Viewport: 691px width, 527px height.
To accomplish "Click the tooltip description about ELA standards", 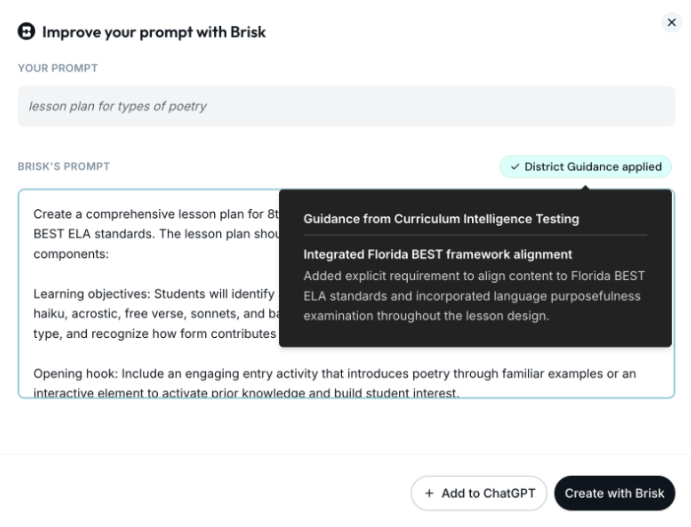I will click(474, 296).
